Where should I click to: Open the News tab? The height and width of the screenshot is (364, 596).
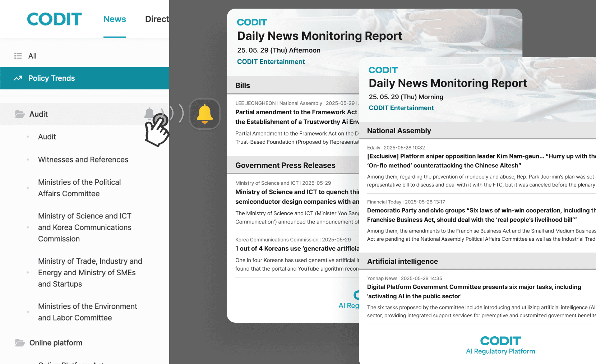115,19
